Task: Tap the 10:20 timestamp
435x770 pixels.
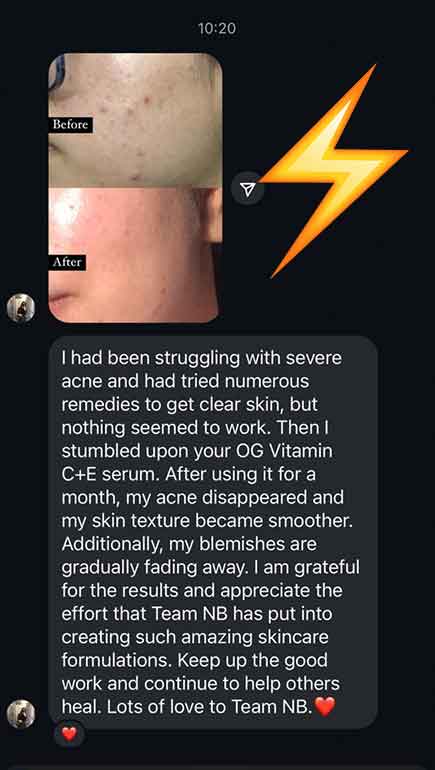Action: click(x=218, y=28)
